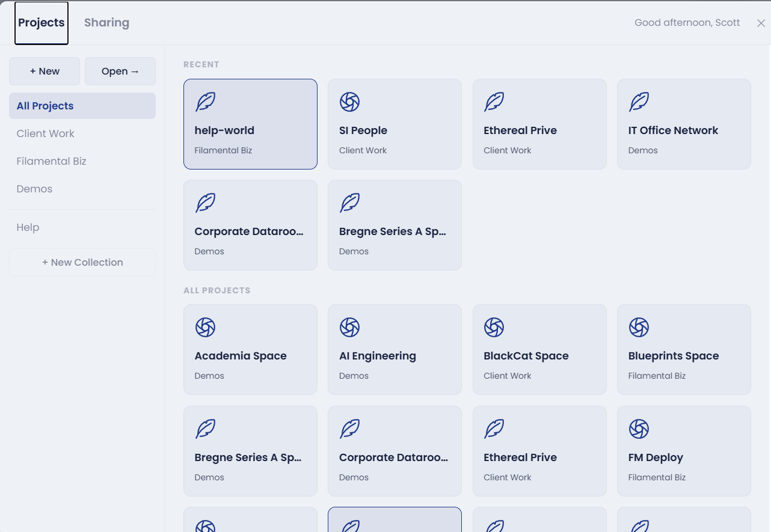Open the Demos collection in the sidebar
The width and height of the screenshot is (771, 532).
82,189
